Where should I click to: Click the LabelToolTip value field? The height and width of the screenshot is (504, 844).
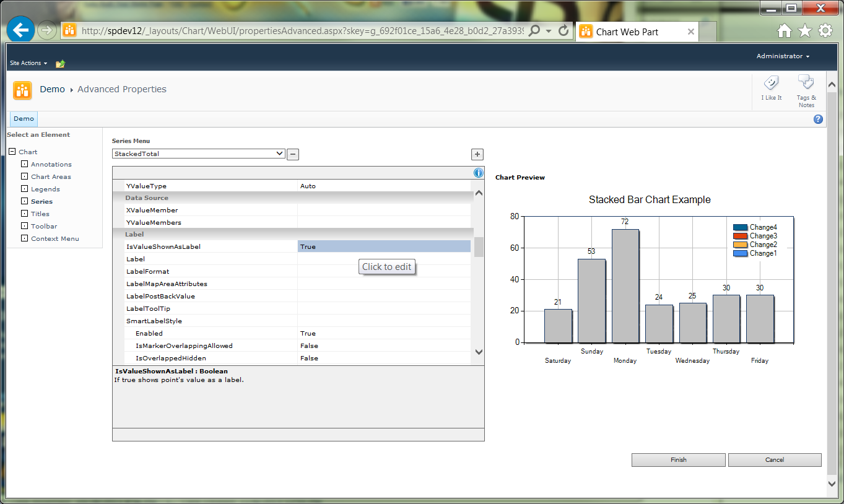pyautogui.click(x=384, y=308)
